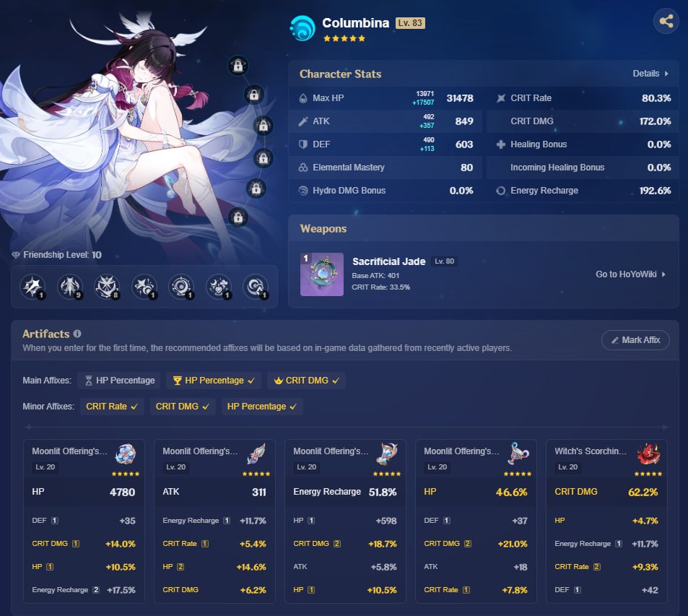Follow the Go to HoYoWiki link
The image size is (688, 616).
[x=630, y=274]
